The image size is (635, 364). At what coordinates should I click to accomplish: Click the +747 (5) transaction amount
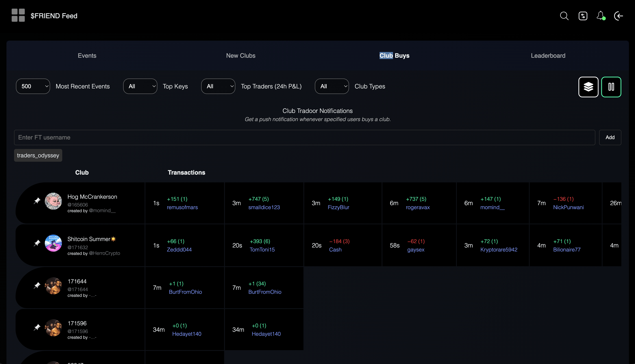(x=258, y=199)
